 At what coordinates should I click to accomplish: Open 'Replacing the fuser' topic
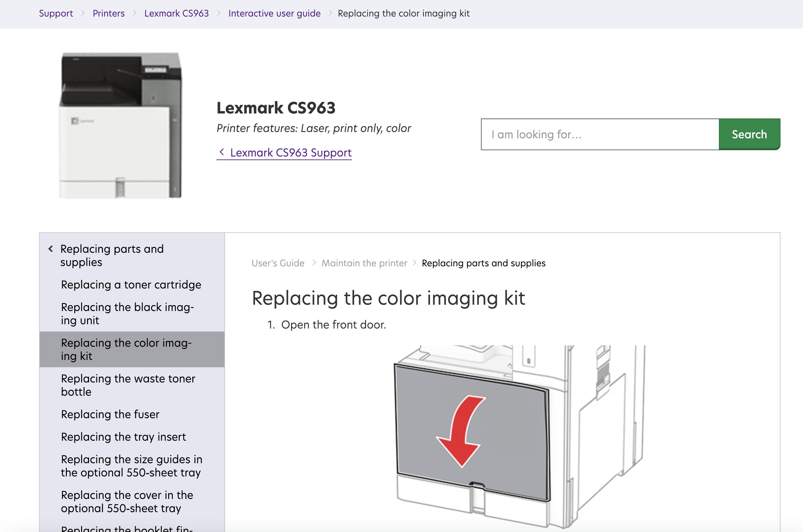pos(110,414)
